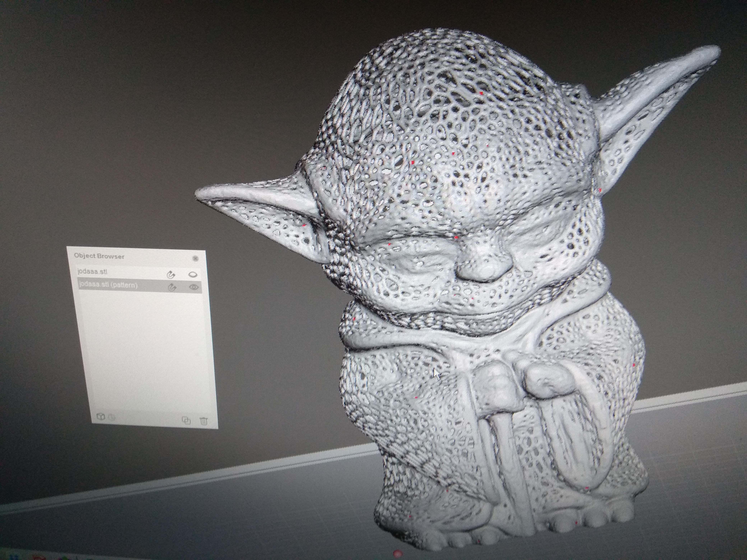Screen dimensions: 747x560
Task: Hide jodaaa.stl (pattern) via eye icon
Action: coord(194,287)
